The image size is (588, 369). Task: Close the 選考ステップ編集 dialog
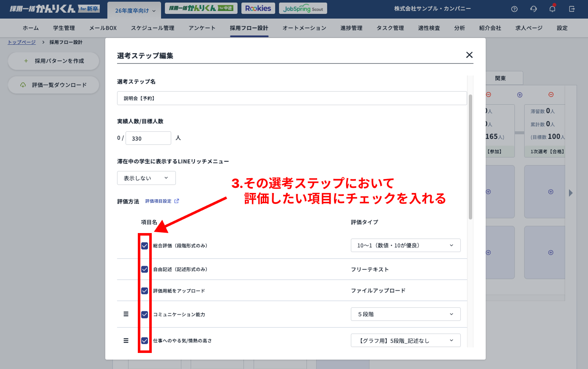(469, 55)
